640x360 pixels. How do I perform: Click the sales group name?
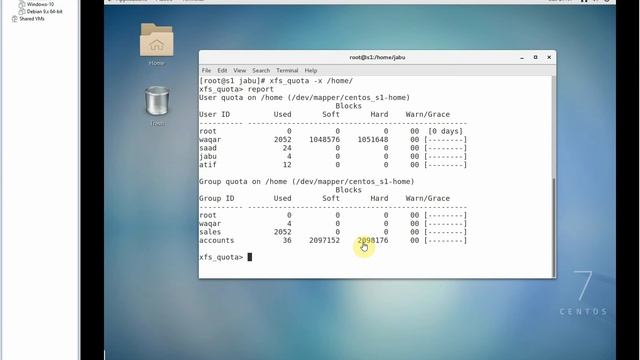(210, 232)
